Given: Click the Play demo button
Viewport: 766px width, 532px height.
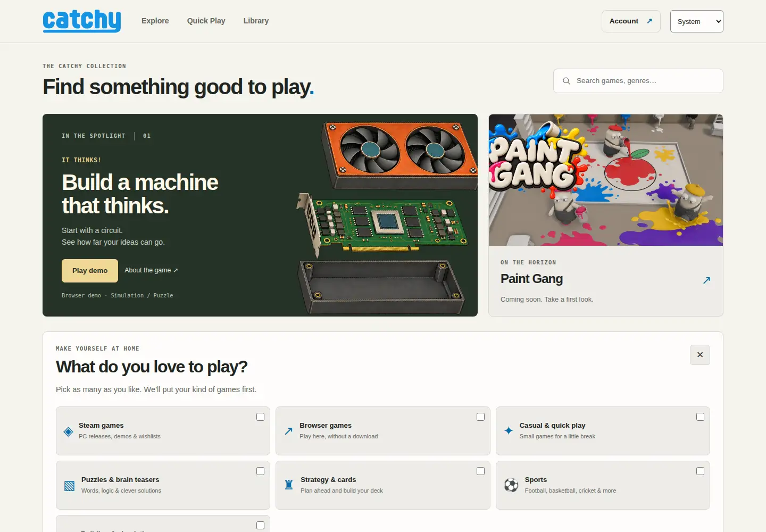Looking at the screenshot, I should 90,271.
